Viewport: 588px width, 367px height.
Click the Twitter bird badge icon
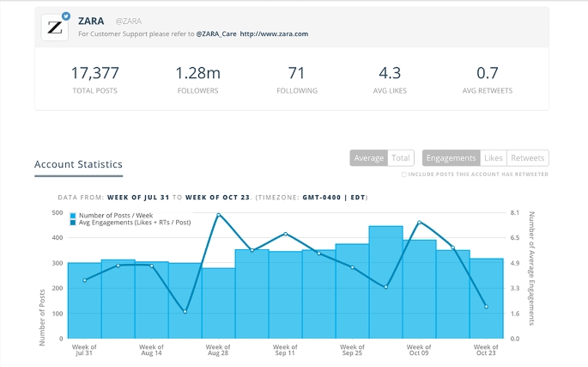[66, 16]
